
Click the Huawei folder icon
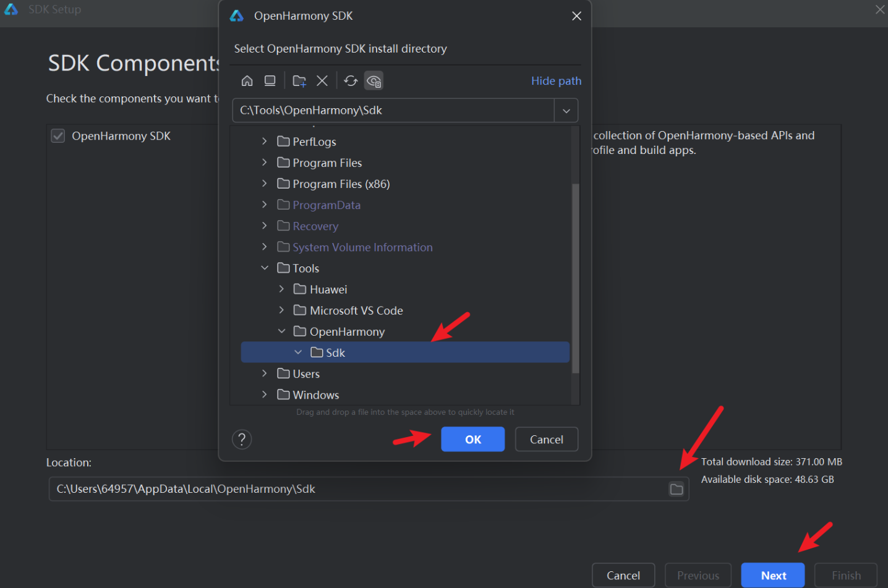tap(300, 289)
